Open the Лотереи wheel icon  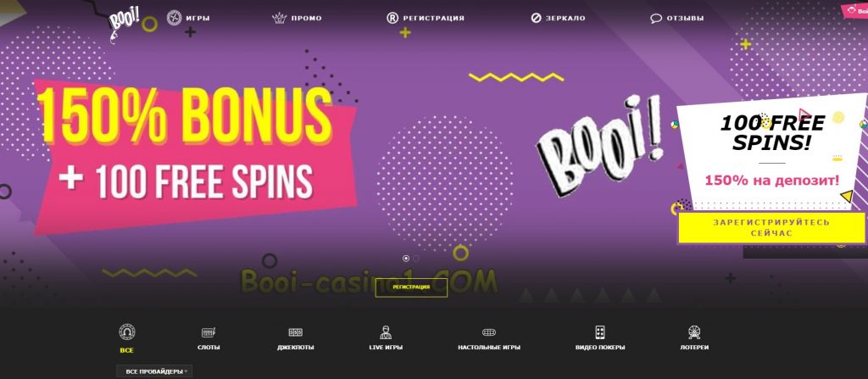694,332
